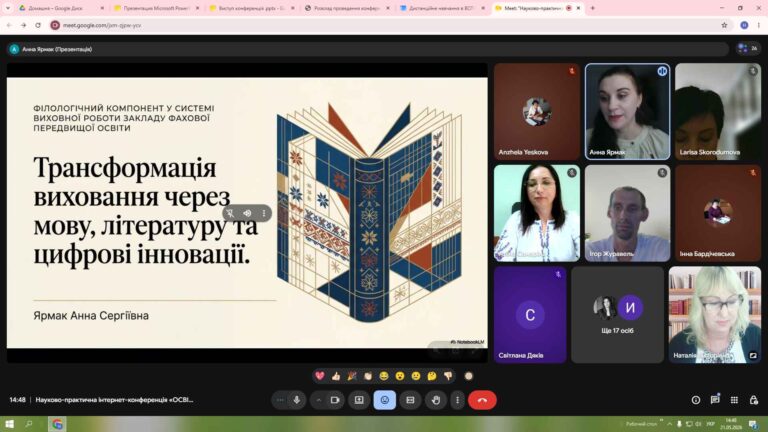Click Chrome icon in the taskbar
The width and height of the screenshot is (768, 432).
(57, 424)
